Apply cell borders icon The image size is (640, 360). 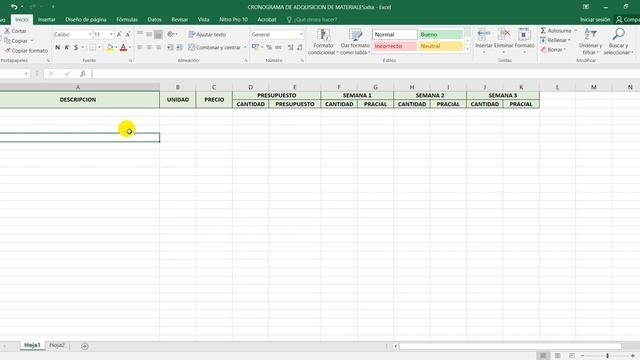[93, 48]
